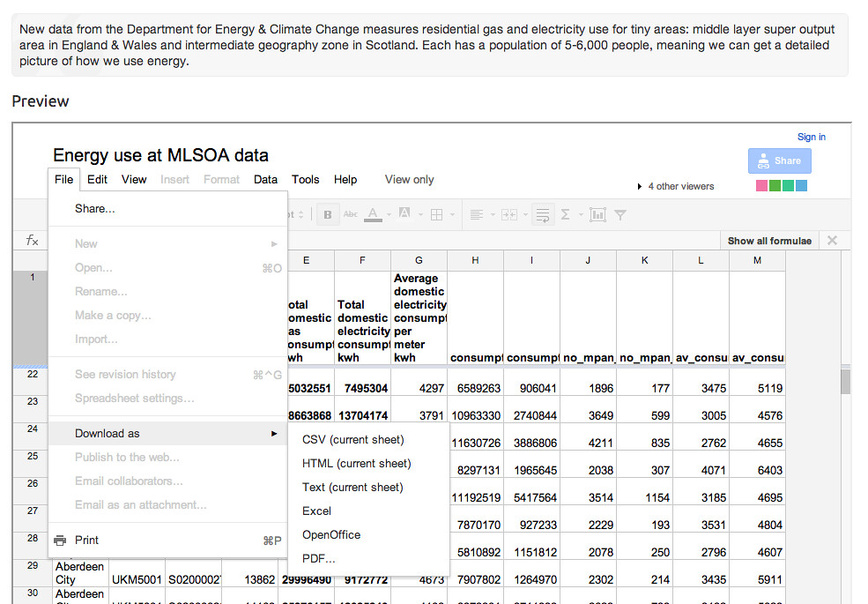Open the Data menu
The width and height of the screenshot is (868, 604).
pos(265,179)
